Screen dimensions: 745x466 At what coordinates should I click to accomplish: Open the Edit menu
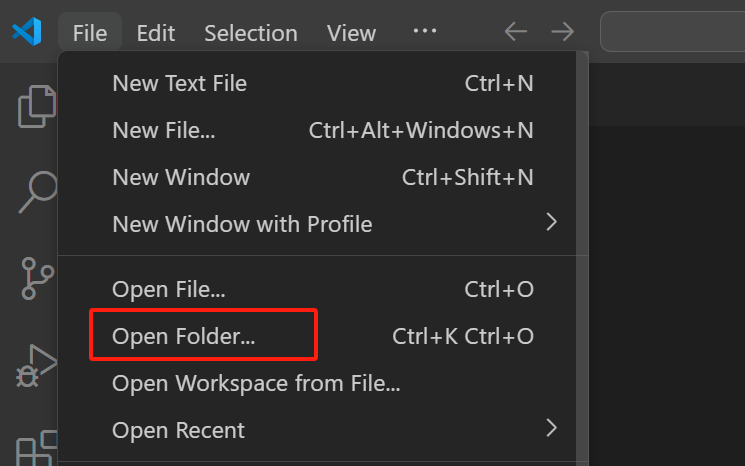156,33
